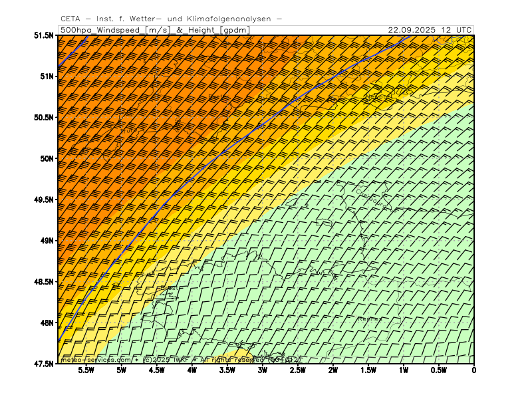This screenshot has width=532, height=399.
Task: Click the CETA institute title text
Action: click(171, 19)
